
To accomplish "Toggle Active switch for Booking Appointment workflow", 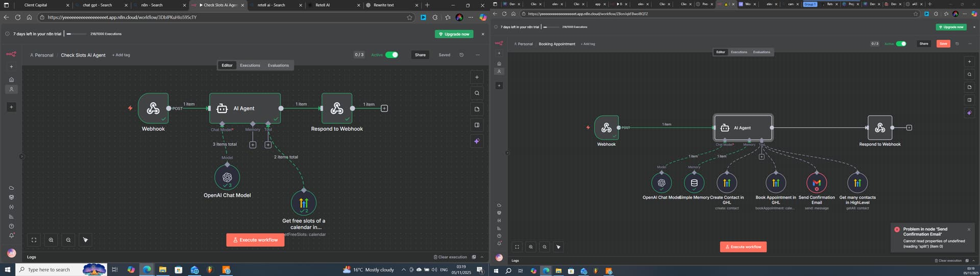I will (x=901, y=44).
